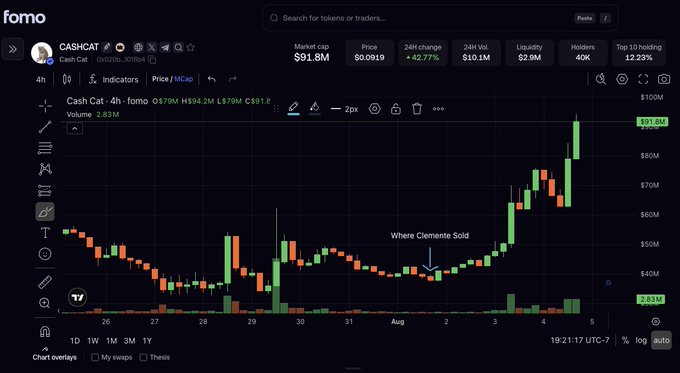Click the CASHCAT token avatar
This screenshot has height=373, width=680.
pyautogui.click(x=42, y=53)
